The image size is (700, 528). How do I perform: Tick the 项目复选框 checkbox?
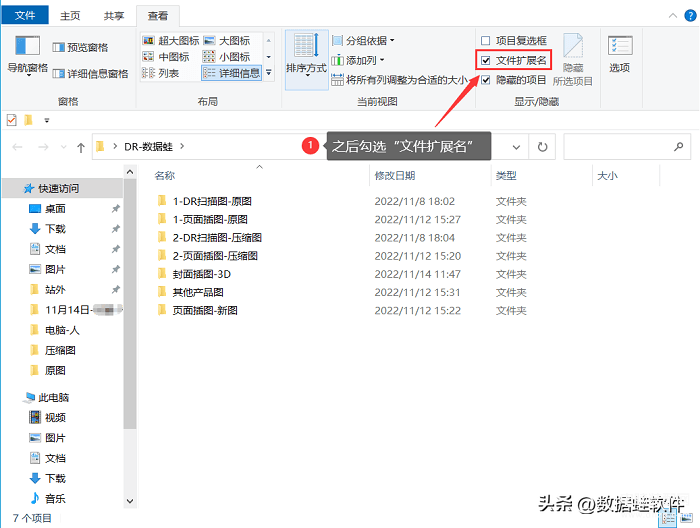[486, 41]
